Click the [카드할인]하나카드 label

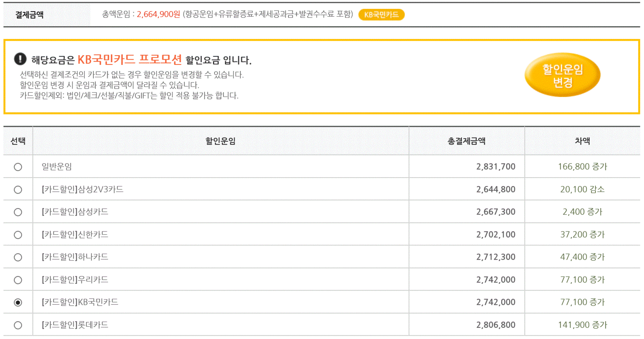(75, 257)
